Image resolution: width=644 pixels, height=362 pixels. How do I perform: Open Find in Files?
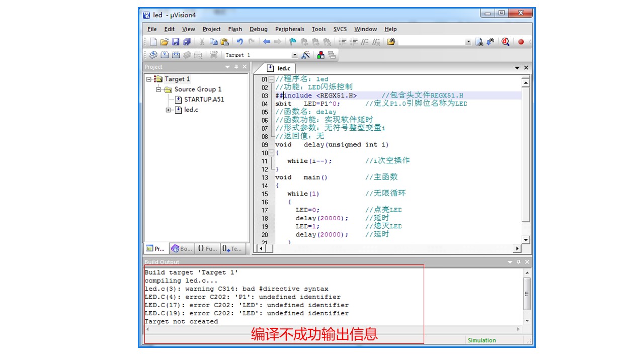tap(391, 42)
